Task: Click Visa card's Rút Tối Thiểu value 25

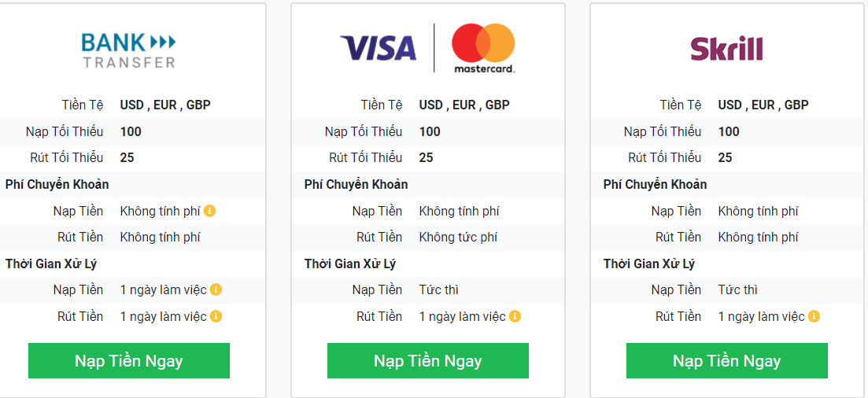Action: pyautogui.click(x=426, y=158)
